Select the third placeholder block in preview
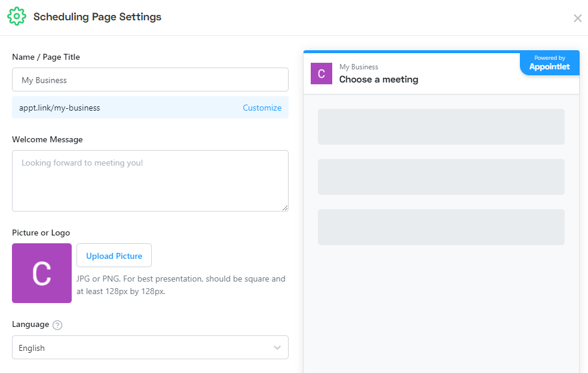 [x=441, y=227]
